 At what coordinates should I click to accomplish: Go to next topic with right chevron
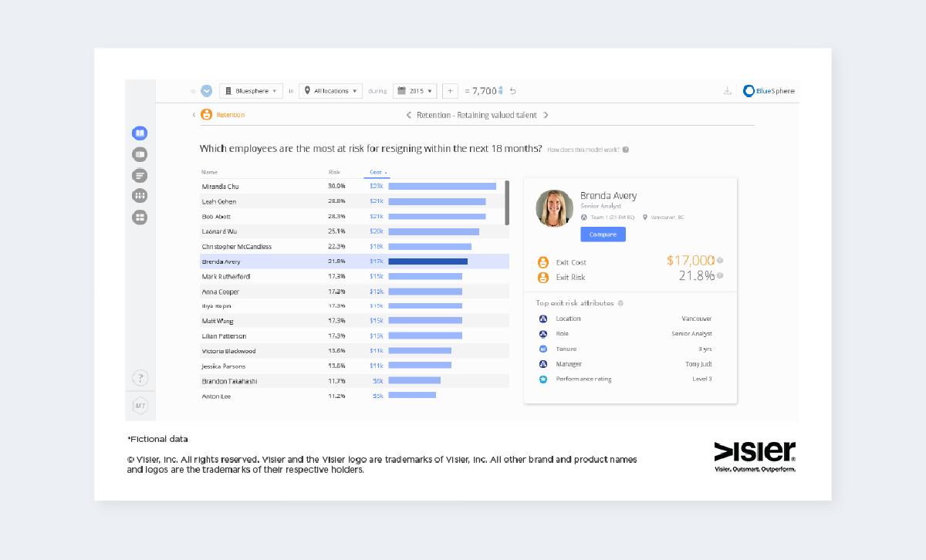[x=546, y=115]
